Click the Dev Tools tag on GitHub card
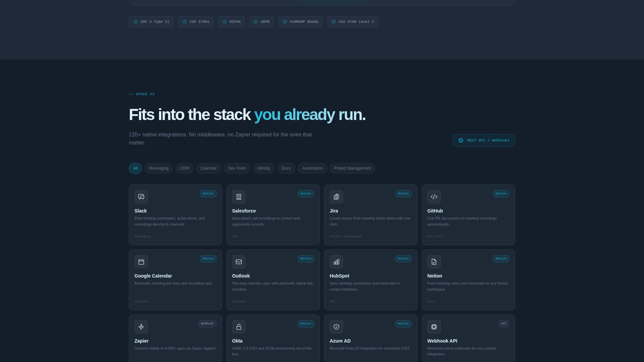Viewport: 644px width, 362px height. tap(435, 237)
